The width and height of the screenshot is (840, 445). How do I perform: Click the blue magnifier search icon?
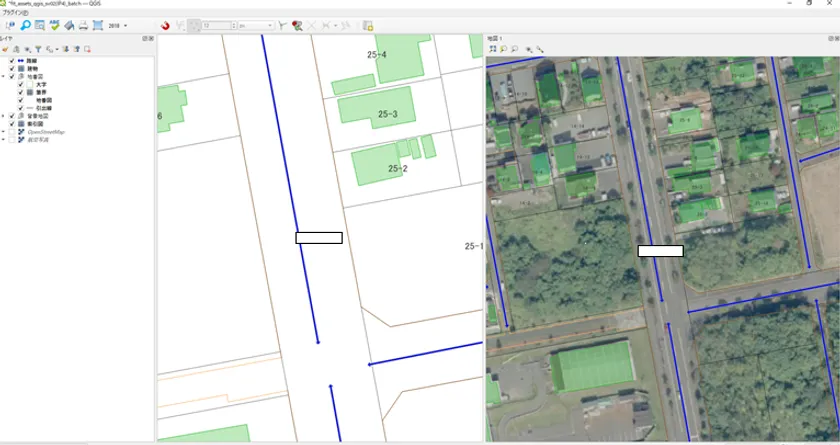coord(25,25)
